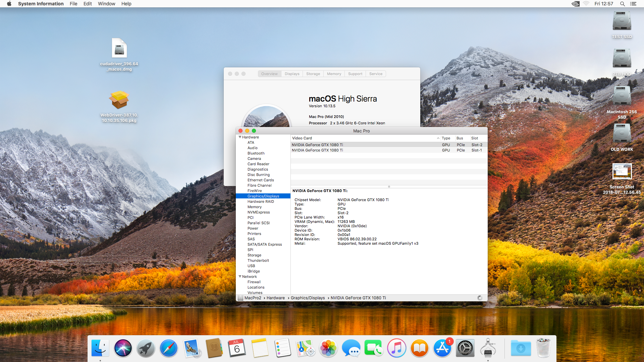Screen dimensions: 644x362
Task: Click System Information icon in Dock
Action: coord(488,348)
